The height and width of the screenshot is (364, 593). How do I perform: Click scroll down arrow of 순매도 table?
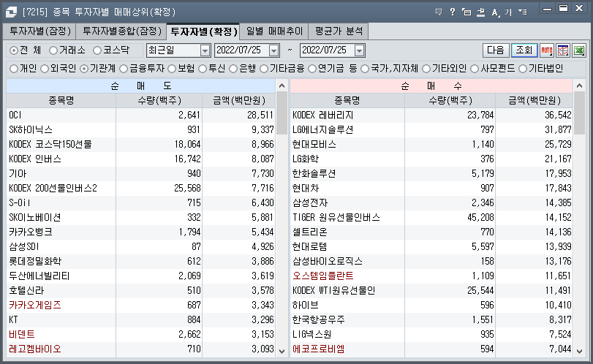pyautogui.click(x=282, y=351)
